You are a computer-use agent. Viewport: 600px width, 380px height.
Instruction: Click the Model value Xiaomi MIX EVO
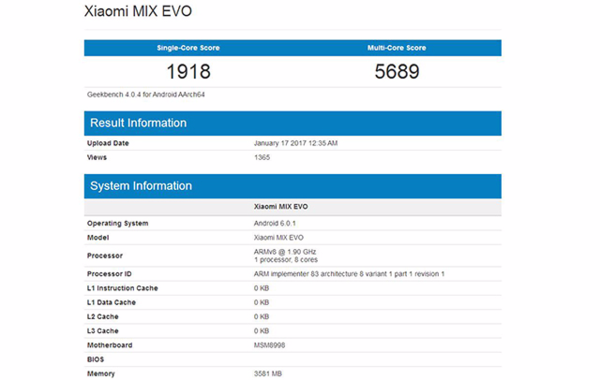[279, 238]
